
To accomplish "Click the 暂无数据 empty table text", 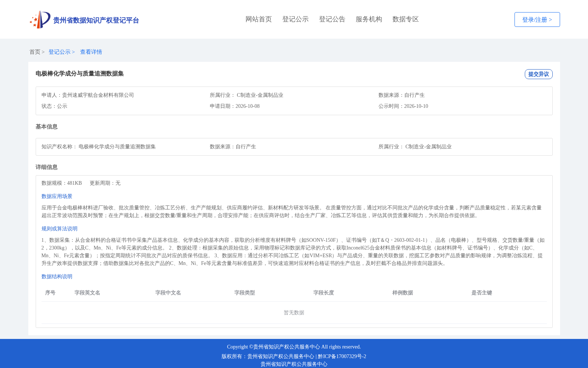I will pos(294,312).
